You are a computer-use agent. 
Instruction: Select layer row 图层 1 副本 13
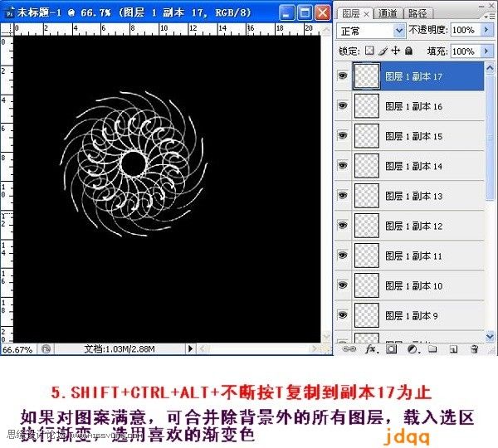click(x=409, y=196)
